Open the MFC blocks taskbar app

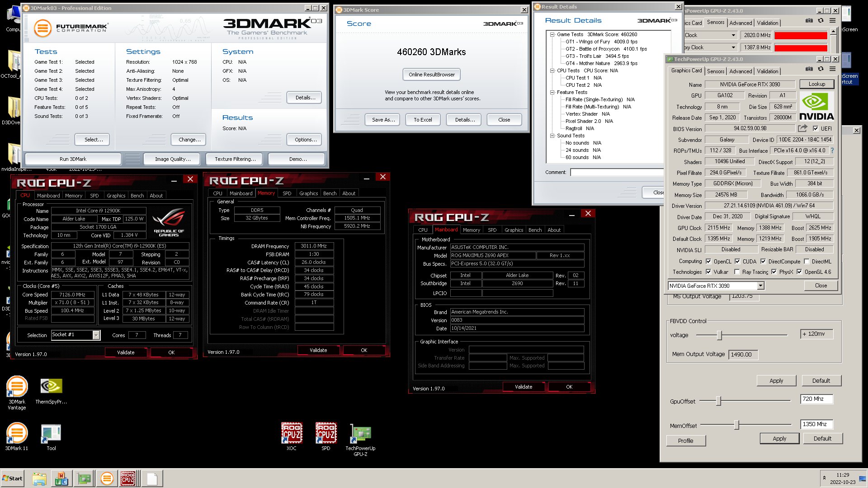click(61, 479)
